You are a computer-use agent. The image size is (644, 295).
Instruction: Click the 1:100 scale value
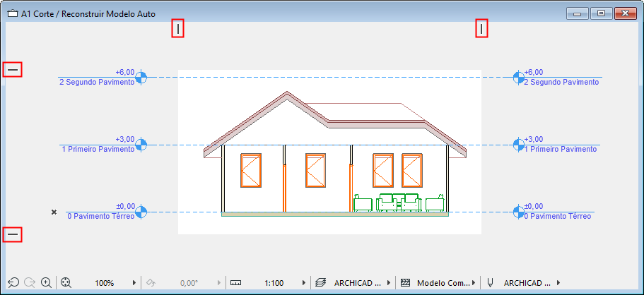click(274, 283)
